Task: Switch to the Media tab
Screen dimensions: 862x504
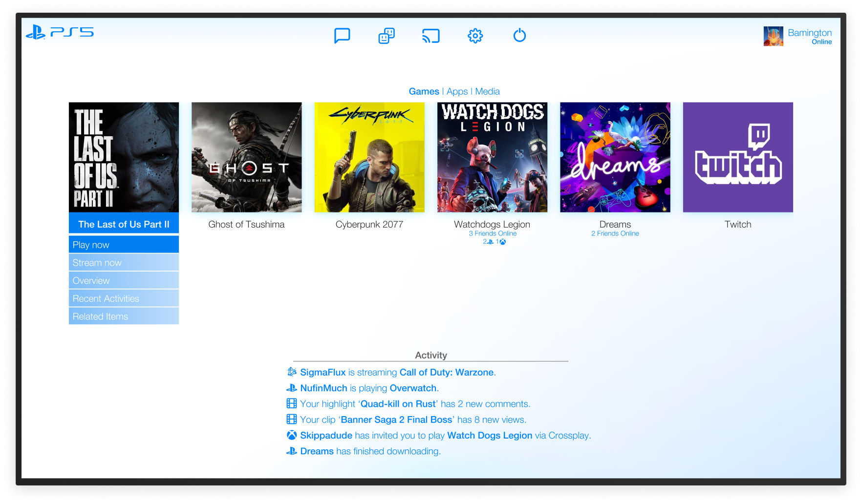Action: tap(488, 91)
